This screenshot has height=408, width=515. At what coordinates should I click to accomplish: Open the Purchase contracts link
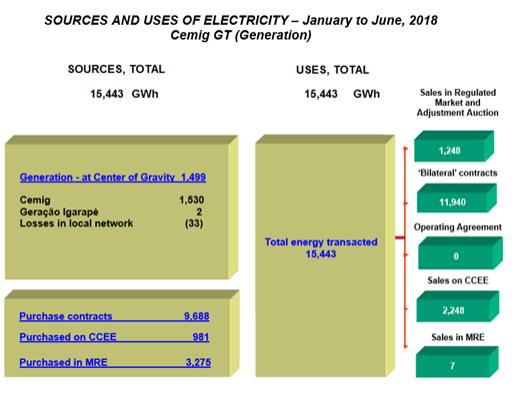click(114, 316)
